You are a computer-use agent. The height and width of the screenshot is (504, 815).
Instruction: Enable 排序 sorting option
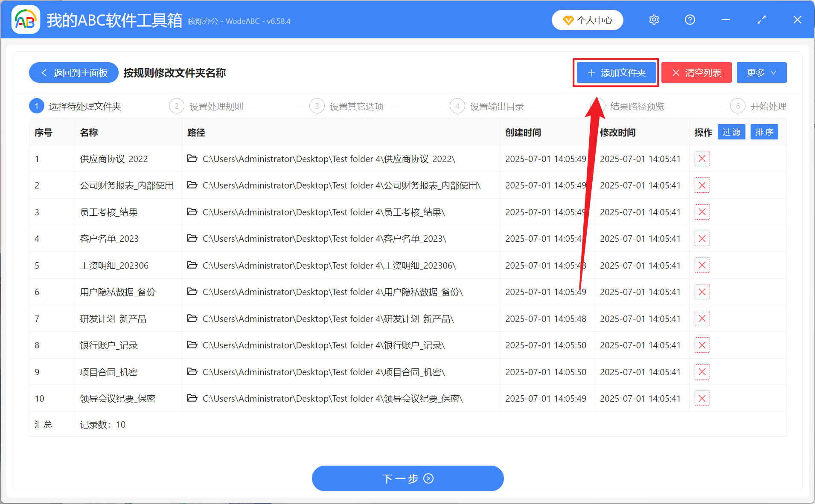[x=764, y=132]
